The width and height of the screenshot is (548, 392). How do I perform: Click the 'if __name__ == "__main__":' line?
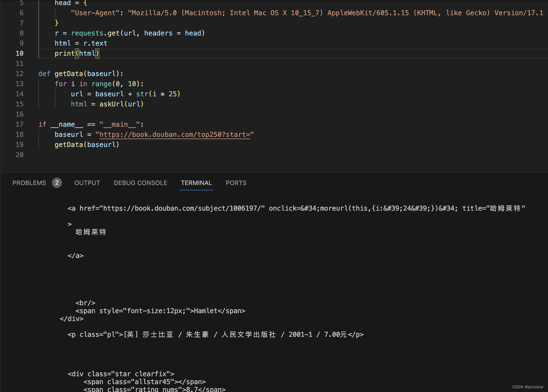(91, 124)
